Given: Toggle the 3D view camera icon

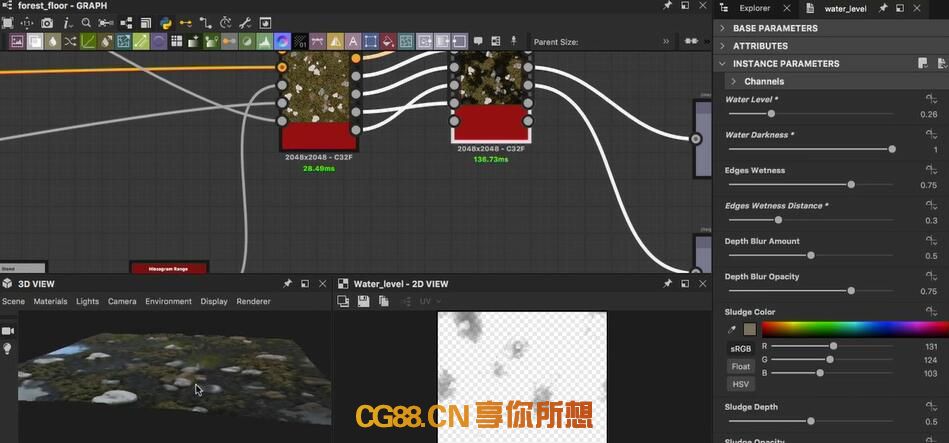Looking at the screenshot, I should click(x=8, y=331).
